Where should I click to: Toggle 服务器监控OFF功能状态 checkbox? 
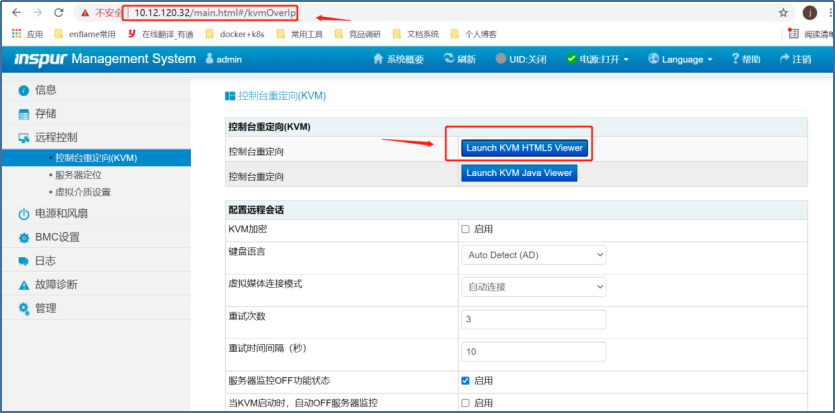pyautogui.click(x=466, y=381)
